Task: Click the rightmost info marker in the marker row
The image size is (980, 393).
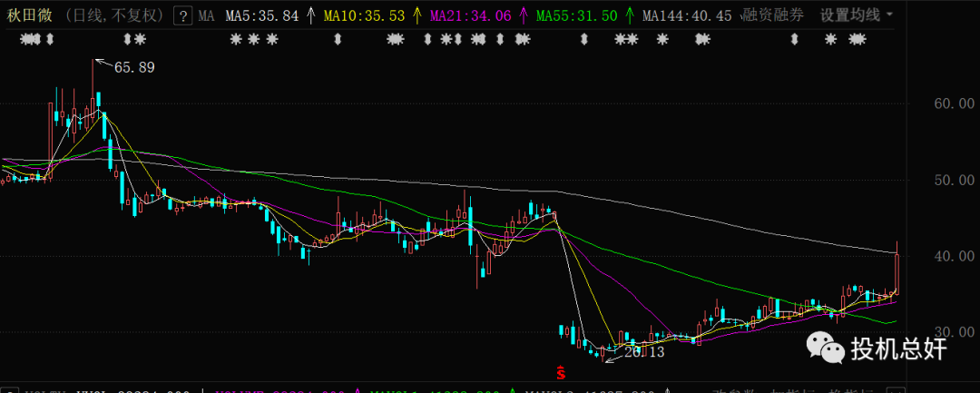Action: 857,39
